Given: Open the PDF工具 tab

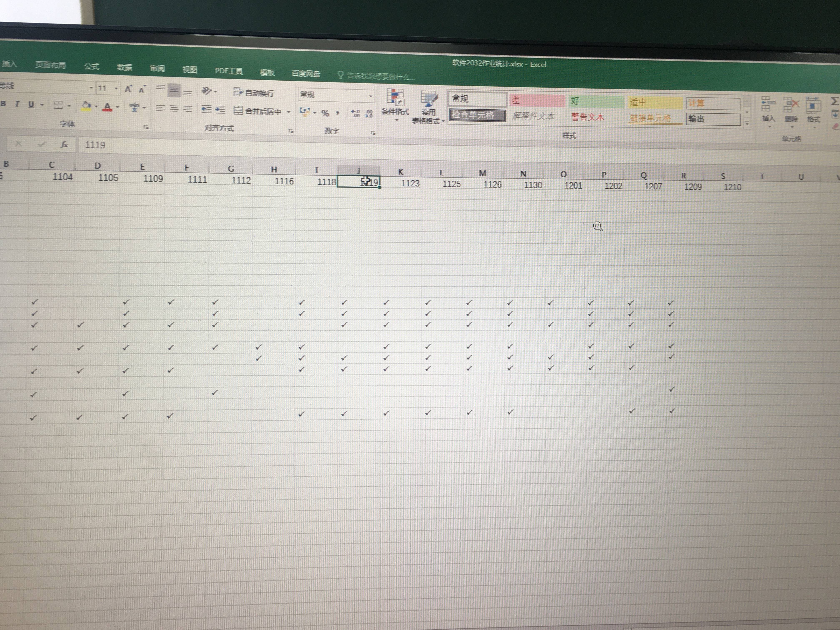Looking at the screenshot, I should (229, 71).
